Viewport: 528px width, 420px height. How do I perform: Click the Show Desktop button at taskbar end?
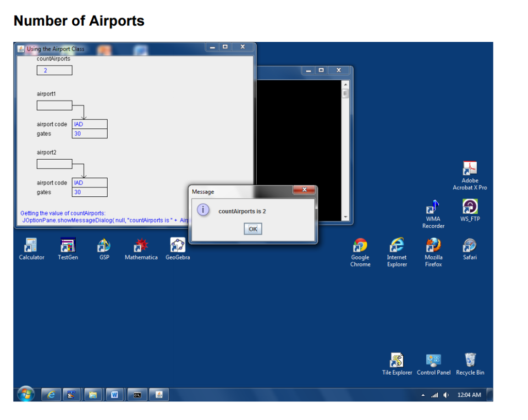coord(490,394)
